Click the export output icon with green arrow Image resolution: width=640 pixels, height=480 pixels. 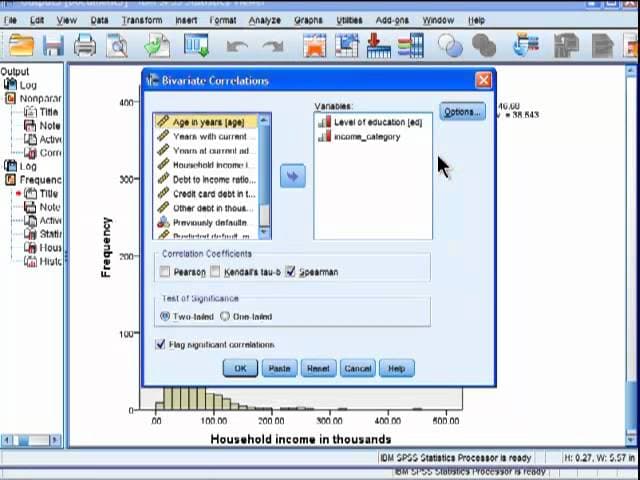158,45
